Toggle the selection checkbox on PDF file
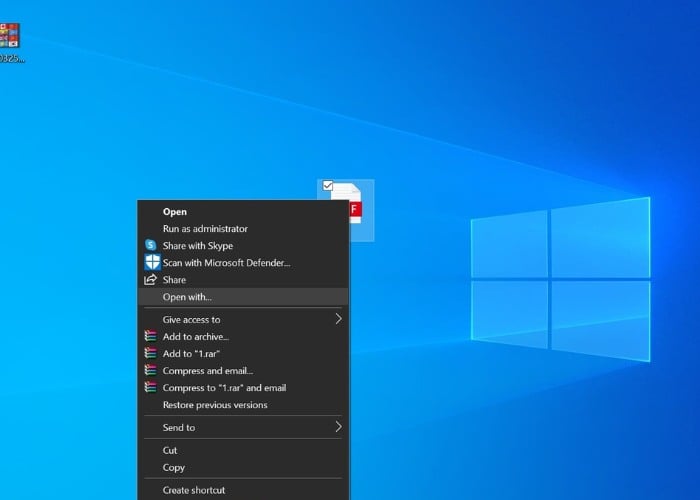Viewport: 700px width, 500px height. (x=328, y=186)
